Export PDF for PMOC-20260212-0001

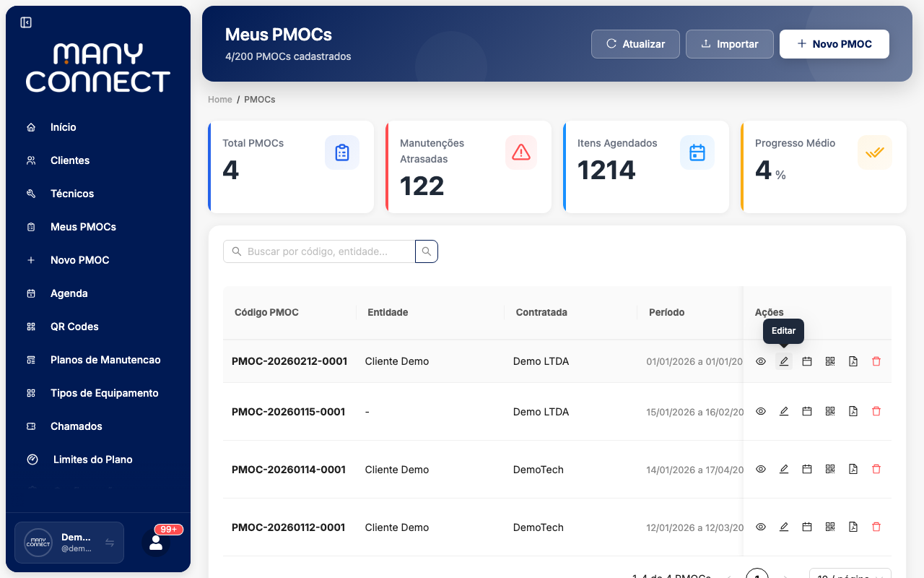coord(853,361)
